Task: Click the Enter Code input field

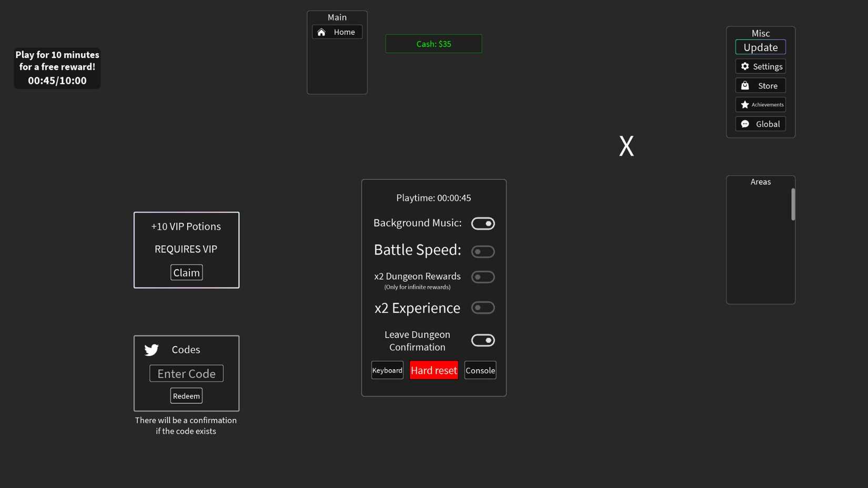Action: tap(186, 373)
